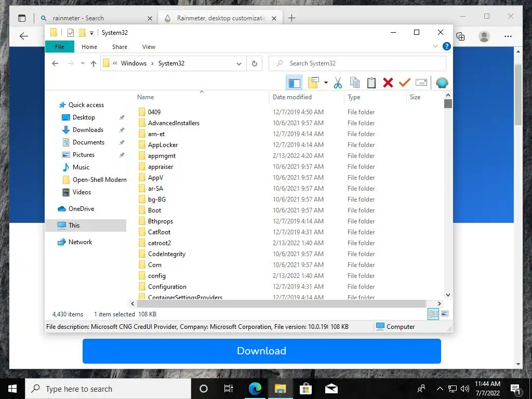Click the envelope Email toolbar icon
Screen dimensions: 532x399
pos(421,83)
